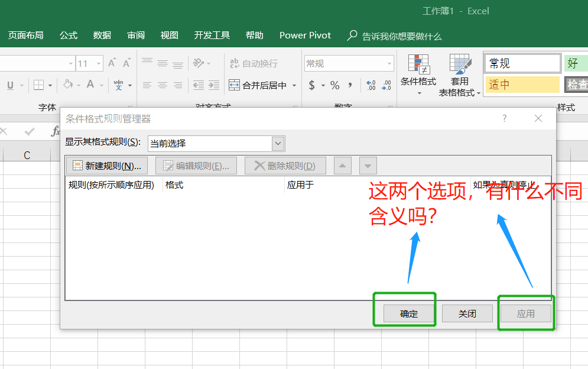Move rule up arrow in dialog
Viewport: 588px width, 369px height.
pos(342,166)
